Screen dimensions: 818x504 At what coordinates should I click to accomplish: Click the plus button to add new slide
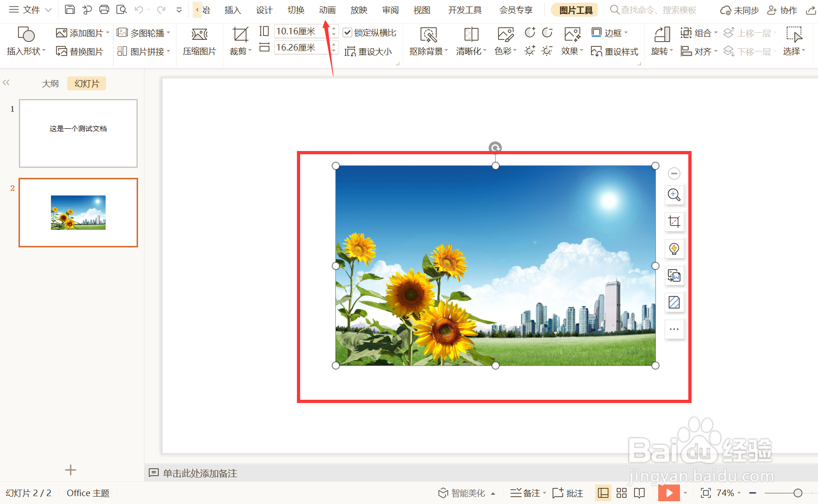(70, 470)
